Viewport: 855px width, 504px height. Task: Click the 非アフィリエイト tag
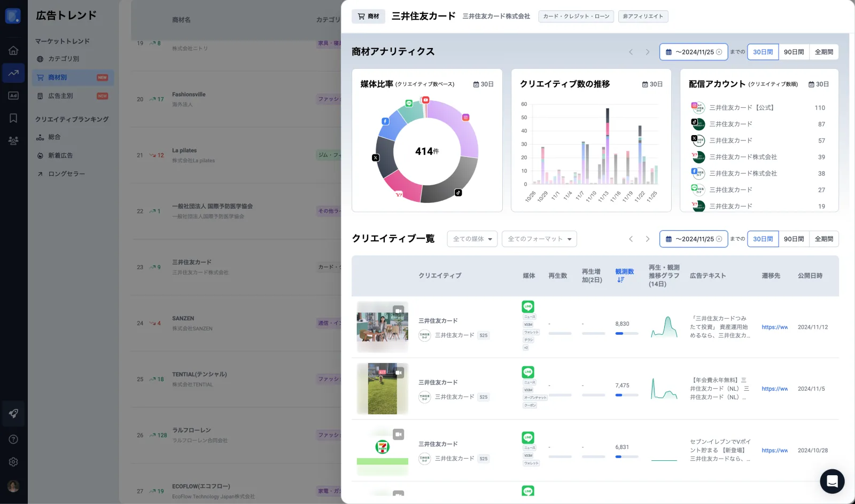pyautogui.click(x=643, y=17)
